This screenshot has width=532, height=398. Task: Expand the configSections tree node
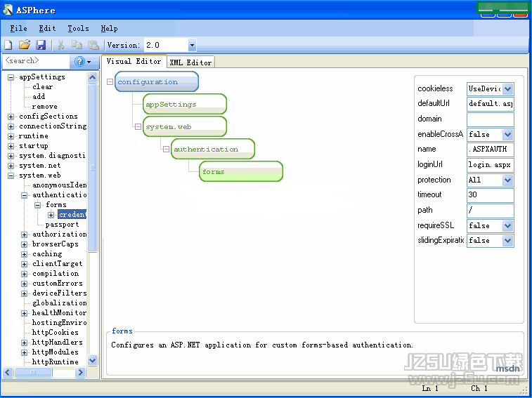(x=11, y=117)
